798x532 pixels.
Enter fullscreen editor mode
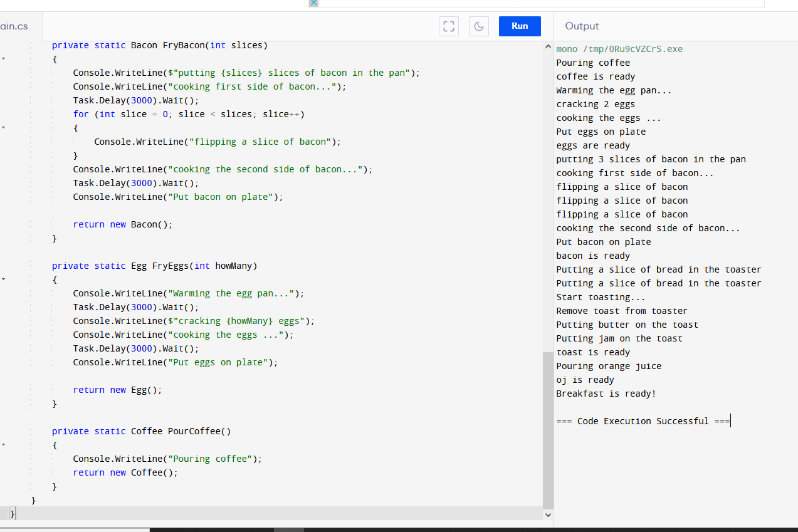[x=448, y=26]
